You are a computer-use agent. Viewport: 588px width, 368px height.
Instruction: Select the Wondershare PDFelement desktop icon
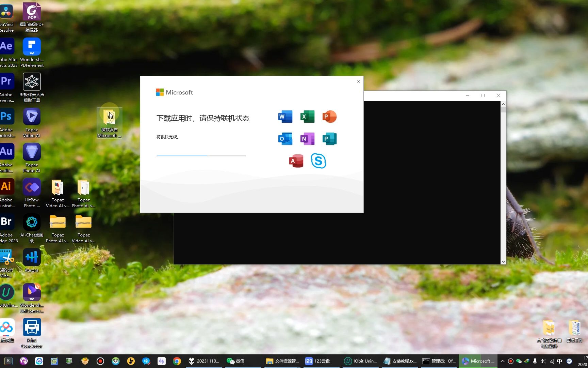click(32, 52)
